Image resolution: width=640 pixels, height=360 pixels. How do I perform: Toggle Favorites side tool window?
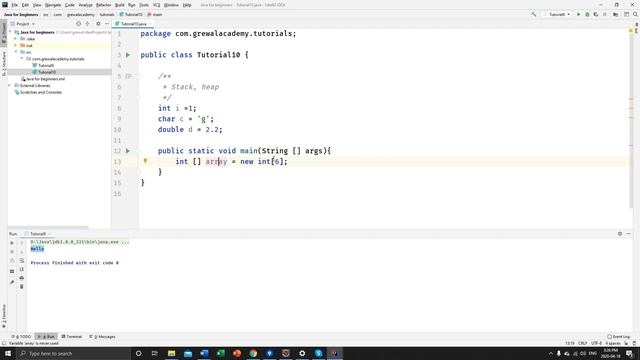4,316
